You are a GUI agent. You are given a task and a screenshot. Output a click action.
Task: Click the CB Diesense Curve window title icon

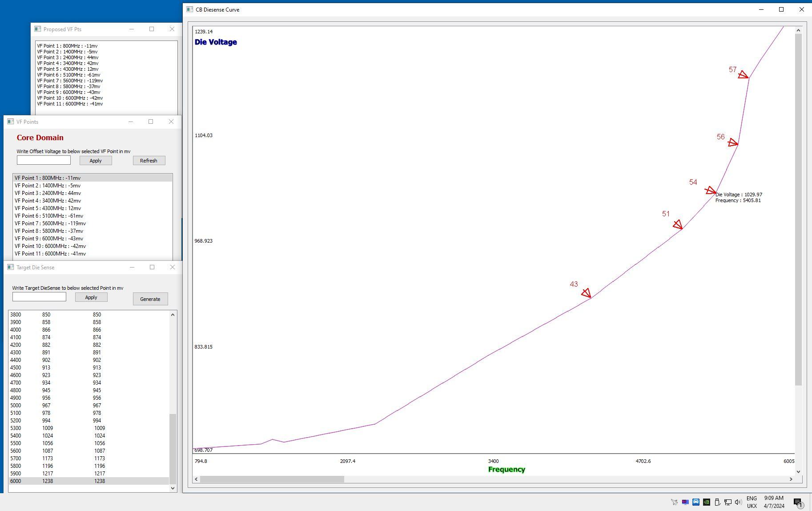190,9
